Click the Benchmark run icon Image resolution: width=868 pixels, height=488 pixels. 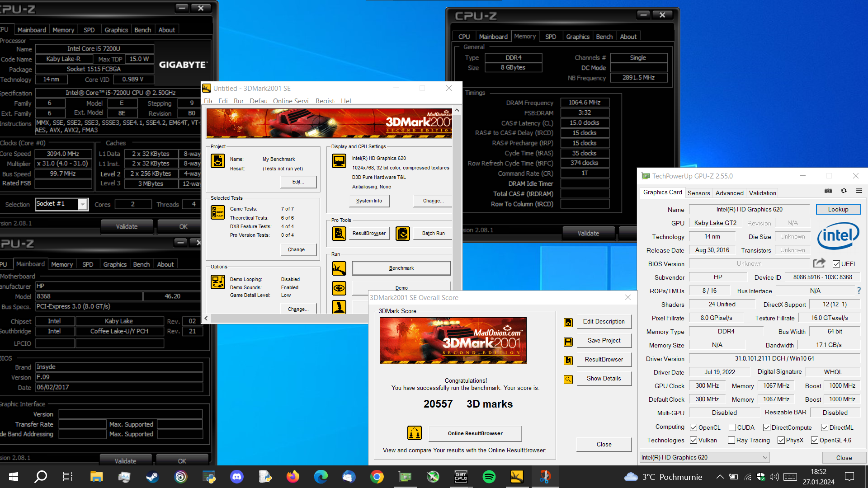[x=339, y=268]
